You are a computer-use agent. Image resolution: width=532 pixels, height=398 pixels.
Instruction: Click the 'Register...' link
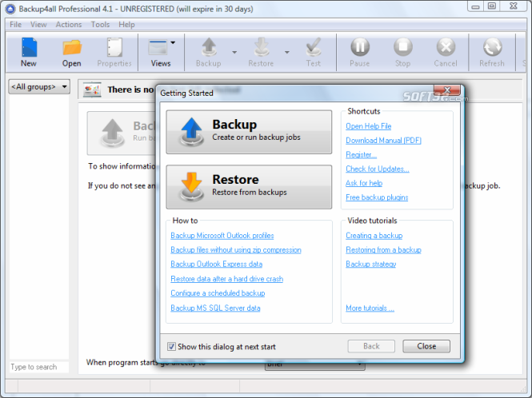pyautogui.click(x=361, y=154)
